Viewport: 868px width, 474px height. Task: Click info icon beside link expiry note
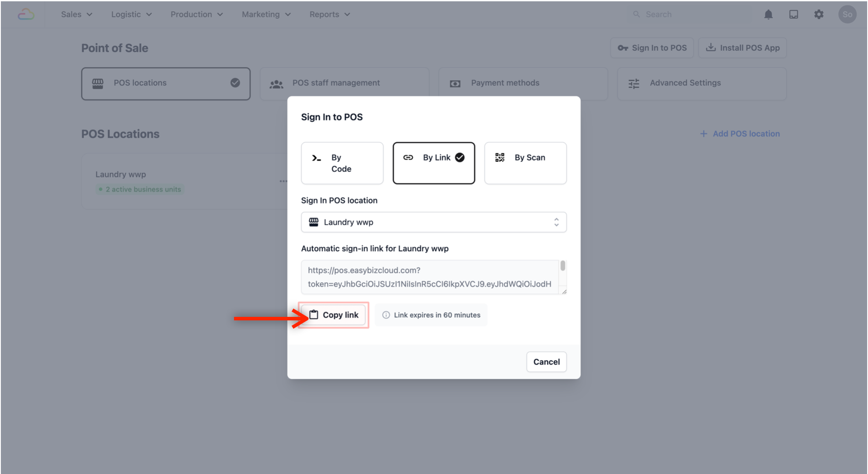pos(386,315)
